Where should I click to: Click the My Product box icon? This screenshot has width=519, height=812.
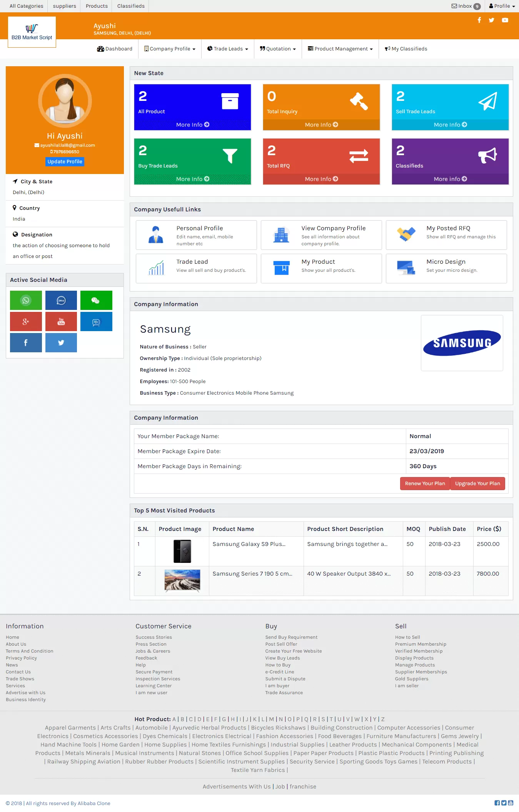[x=281, y=268]
